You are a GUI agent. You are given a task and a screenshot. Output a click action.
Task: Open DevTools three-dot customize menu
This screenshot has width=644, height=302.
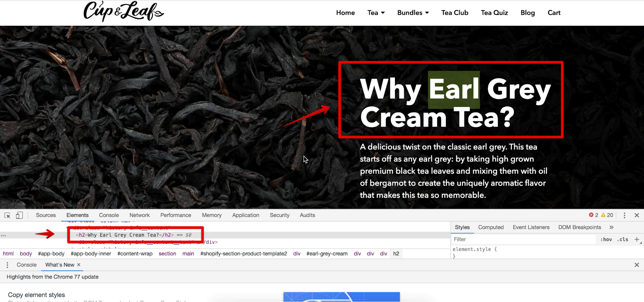(624, 215)
